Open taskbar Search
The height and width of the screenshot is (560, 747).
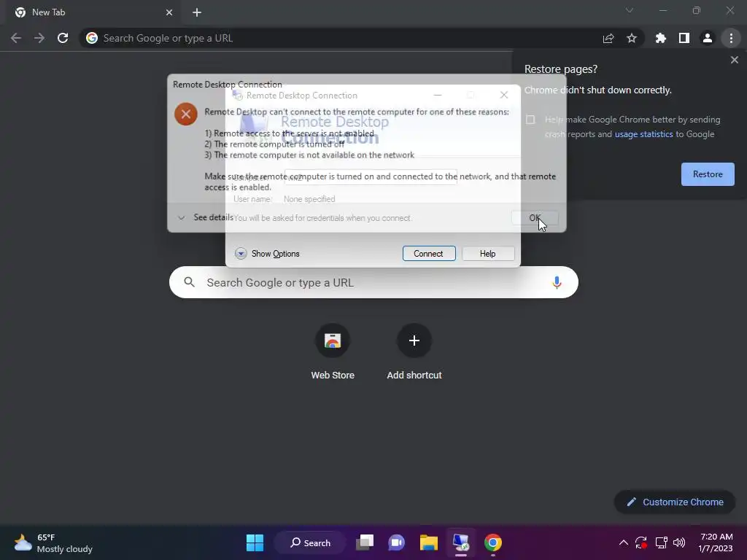[310, 542]
